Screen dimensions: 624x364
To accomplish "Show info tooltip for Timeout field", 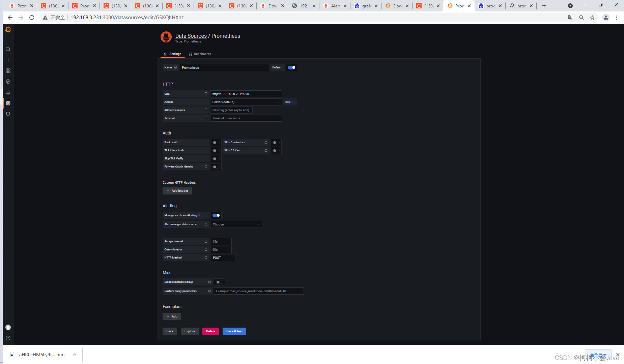I will [x=206, y=118].
